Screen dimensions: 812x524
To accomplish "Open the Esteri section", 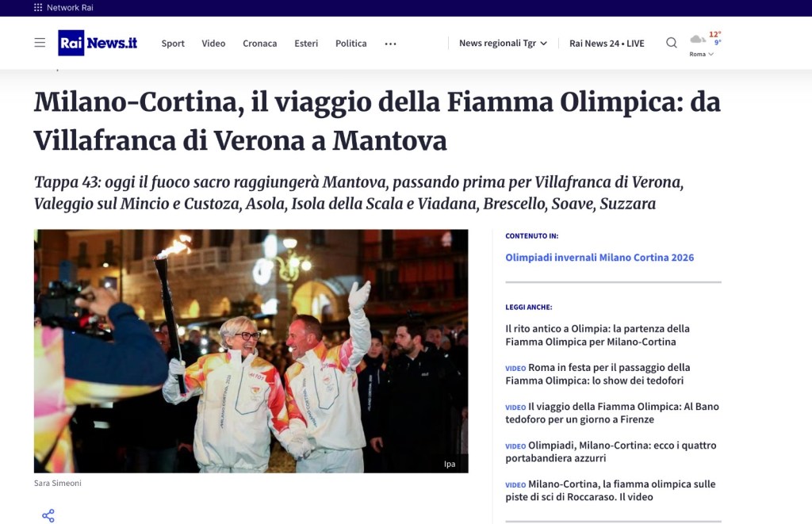I will [x=306, y=44].
